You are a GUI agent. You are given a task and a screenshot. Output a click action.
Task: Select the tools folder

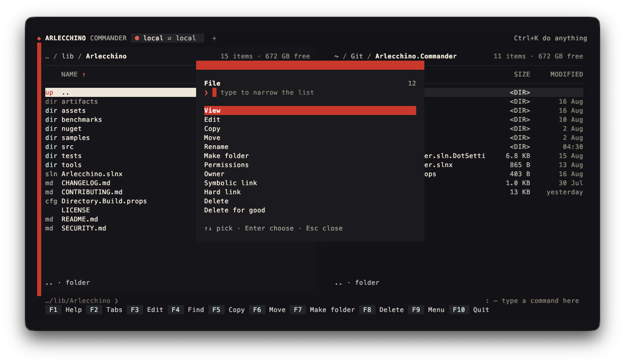[120, 165]
